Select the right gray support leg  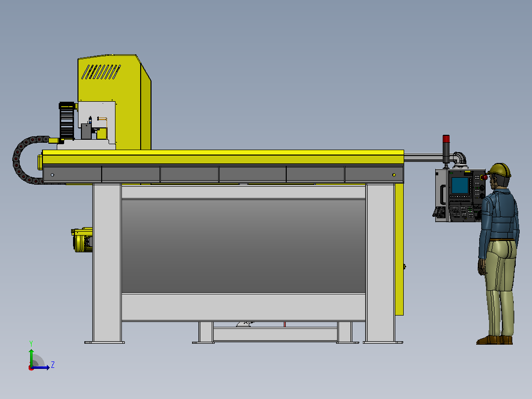click(380, 264)
